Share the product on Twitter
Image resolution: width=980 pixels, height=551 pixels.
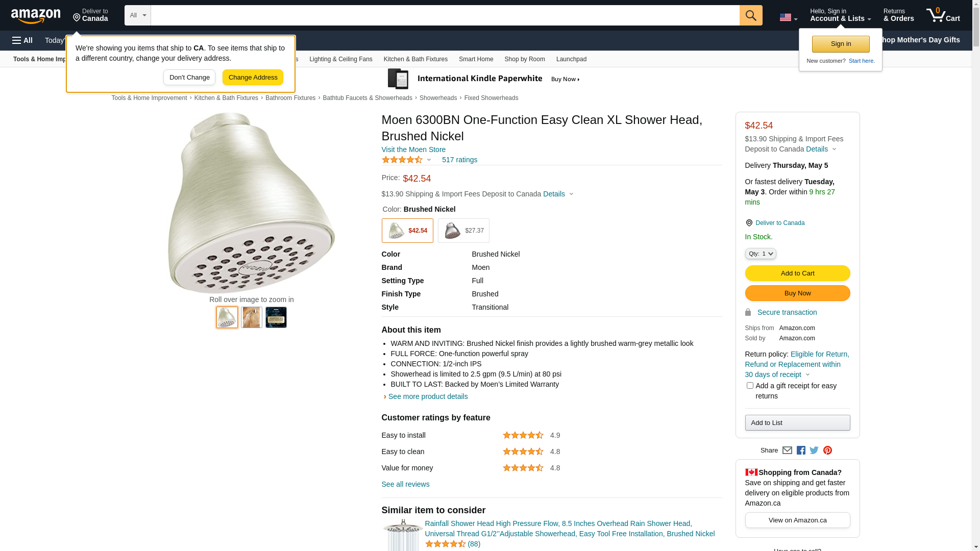(x=814, y=450)
